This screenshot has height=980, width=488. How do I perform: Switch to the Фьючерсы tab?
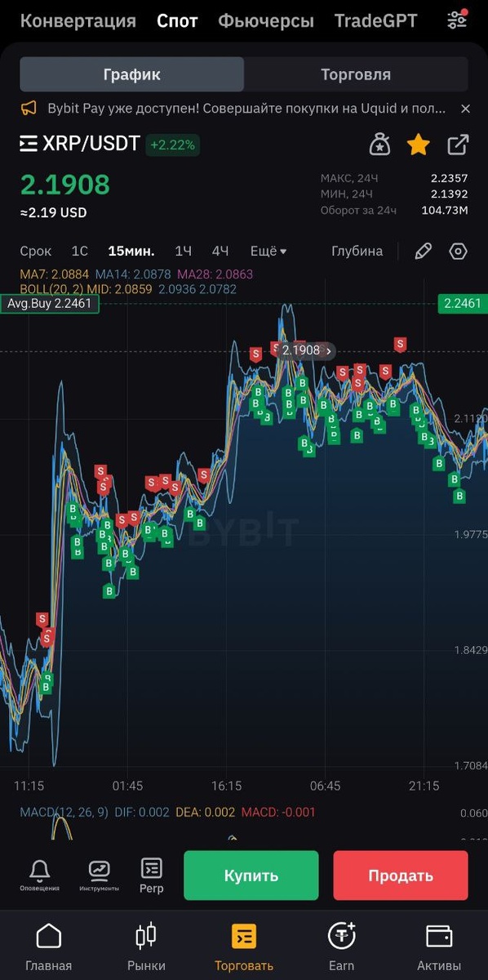pyautogui.click(x=266, y=21)
